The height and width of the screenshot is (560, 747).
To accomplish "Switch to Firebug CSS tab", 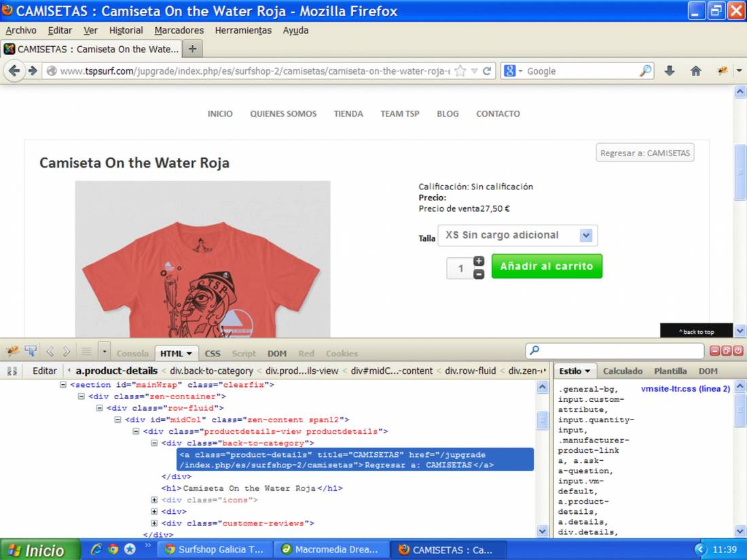I will coord(213,354).
